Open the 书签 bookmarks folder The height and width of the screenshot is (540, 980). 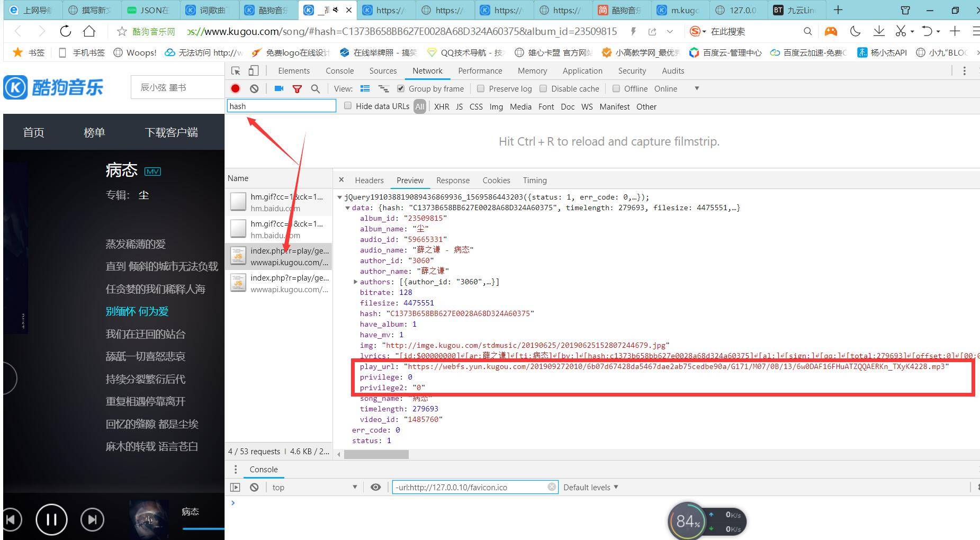pyautogui.click(x=29, y=52)
